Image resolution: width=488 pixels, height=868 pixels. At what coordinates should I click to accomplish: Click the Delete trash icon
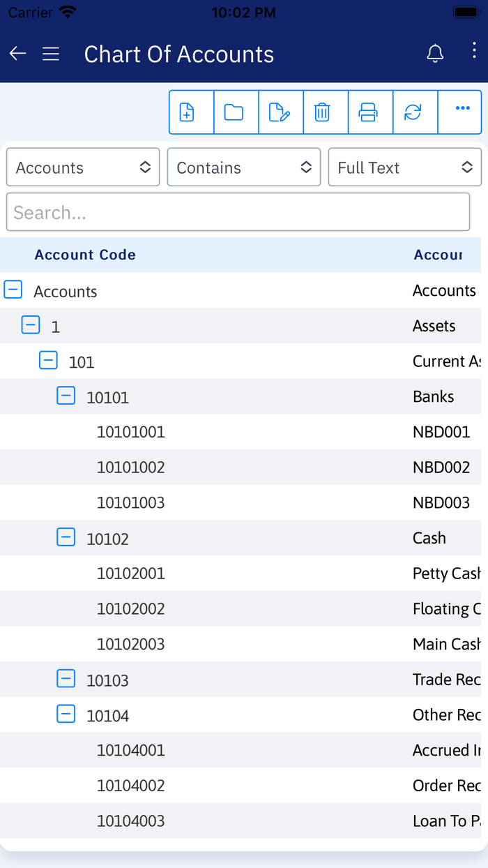(326, 112)
